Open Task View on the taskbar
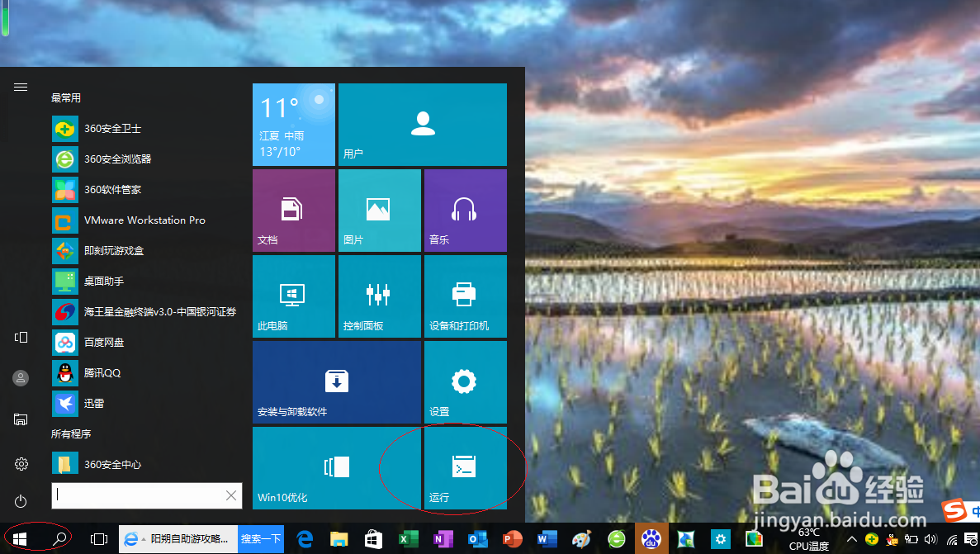 click(99, 539)
